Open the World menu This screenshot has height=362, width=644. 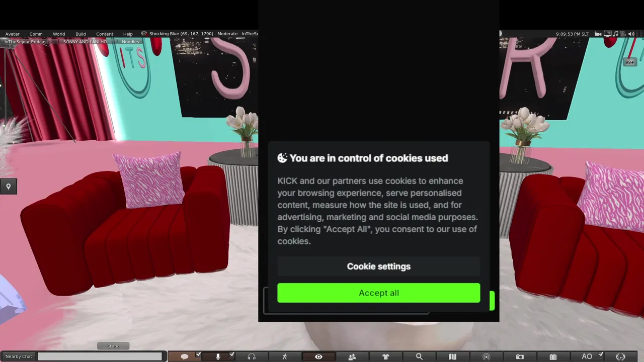click(x=59, y=34)
